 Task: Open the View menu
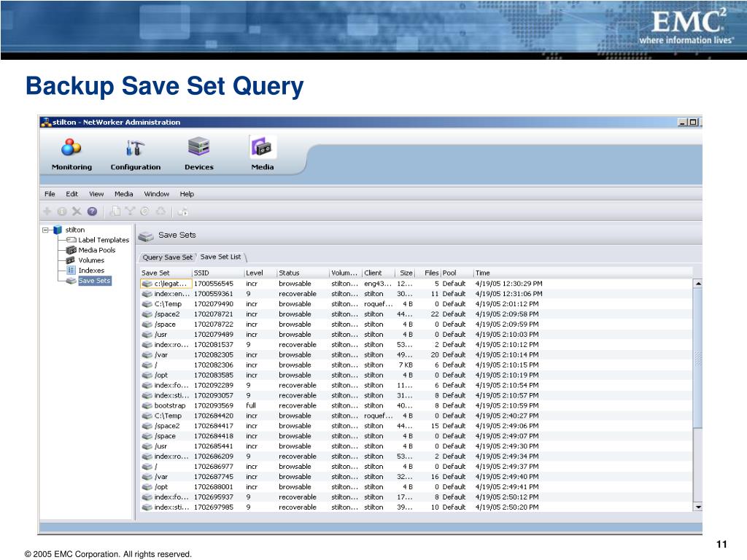pyautogui.click(x=96, y=194)
